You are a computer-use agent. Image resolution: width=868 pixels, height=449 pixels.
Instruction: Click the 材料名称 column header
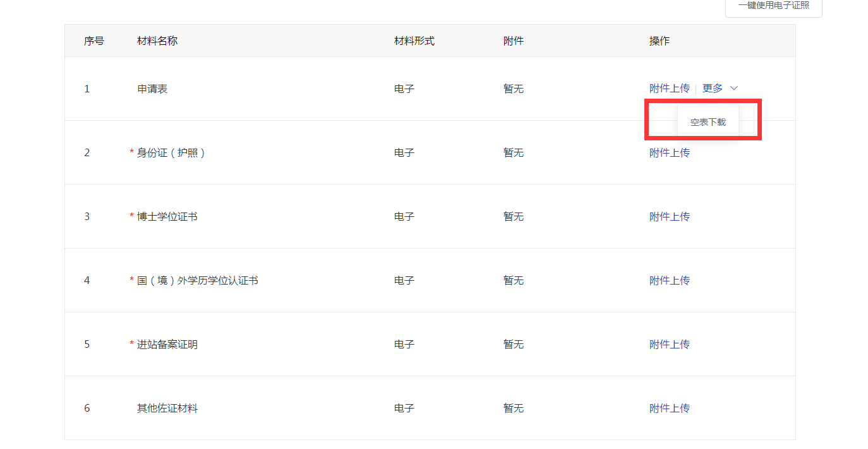click(157, 41)
